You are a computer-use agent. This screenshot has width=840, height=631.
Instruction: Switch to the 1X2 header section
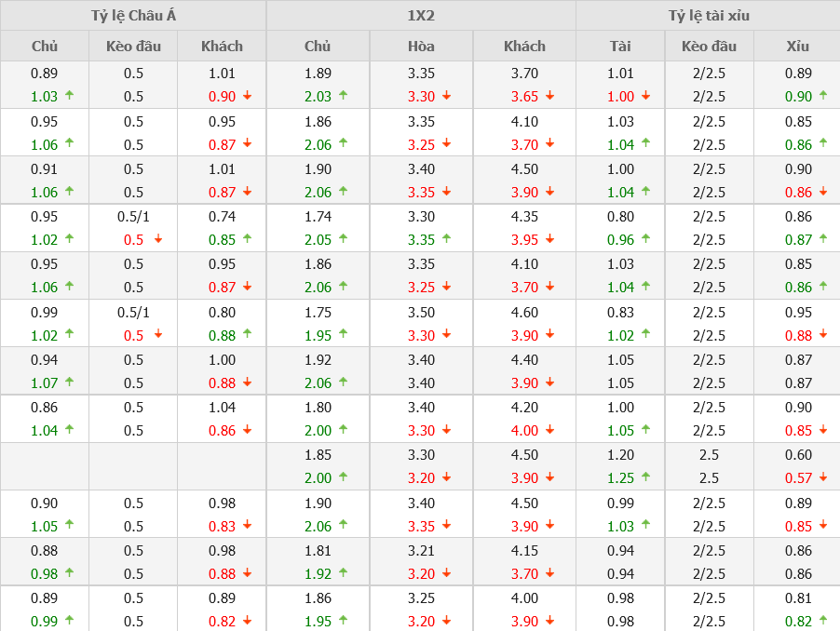tap(421, 16)
